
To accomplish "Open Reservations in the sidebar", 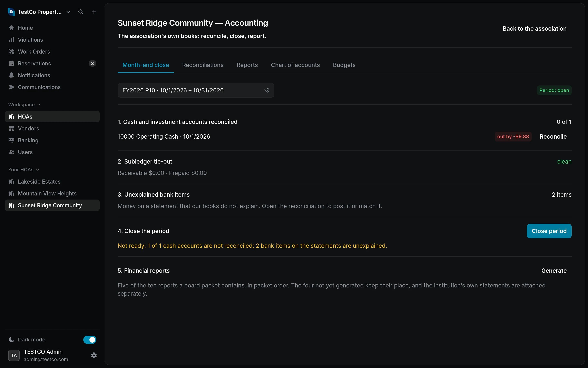I will 52,64.
